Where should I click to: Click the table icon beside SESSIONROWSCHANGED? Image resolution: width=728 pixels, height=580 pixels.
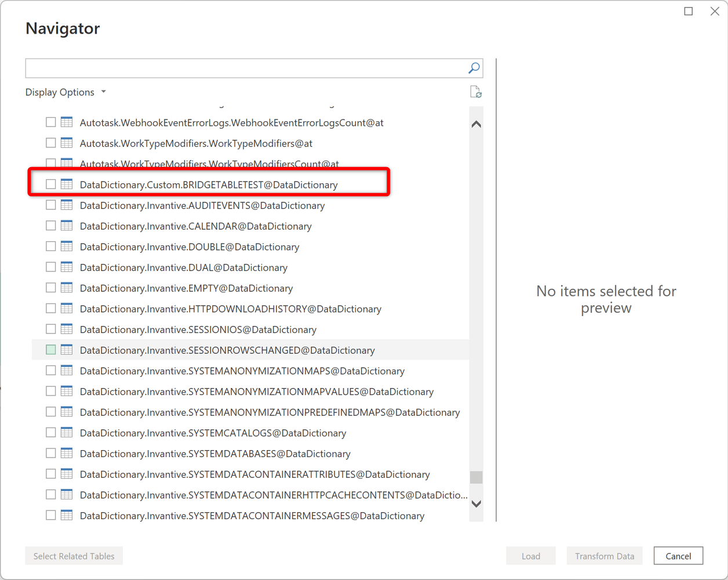(67, 350)
